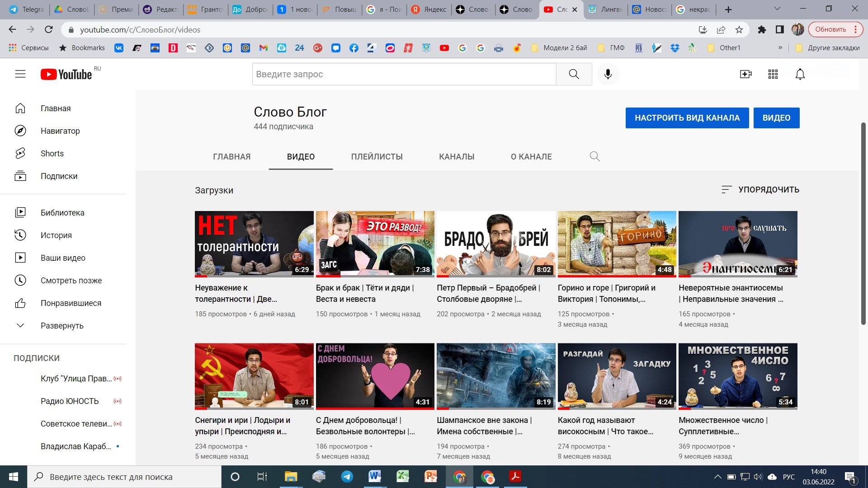The height and width of the screenshot is (488, 868).
Task: Open the Упорядочить sort dropdown
Action: (x=760, y=190)
